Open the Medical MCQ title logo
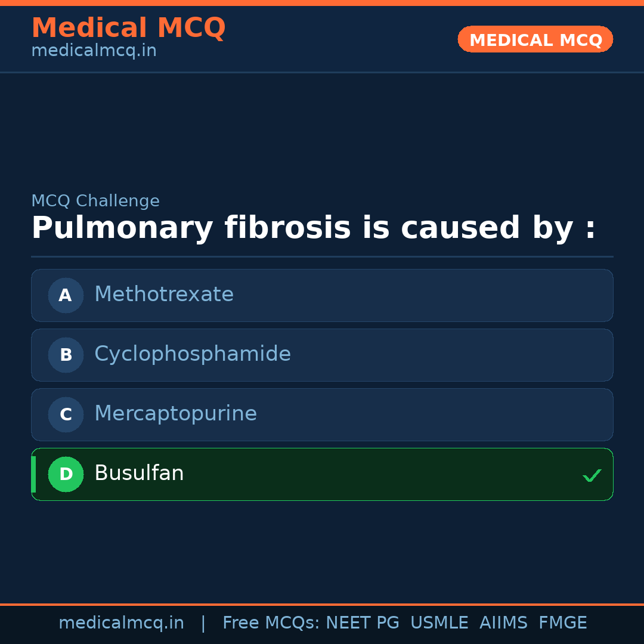 click(128, 27)
